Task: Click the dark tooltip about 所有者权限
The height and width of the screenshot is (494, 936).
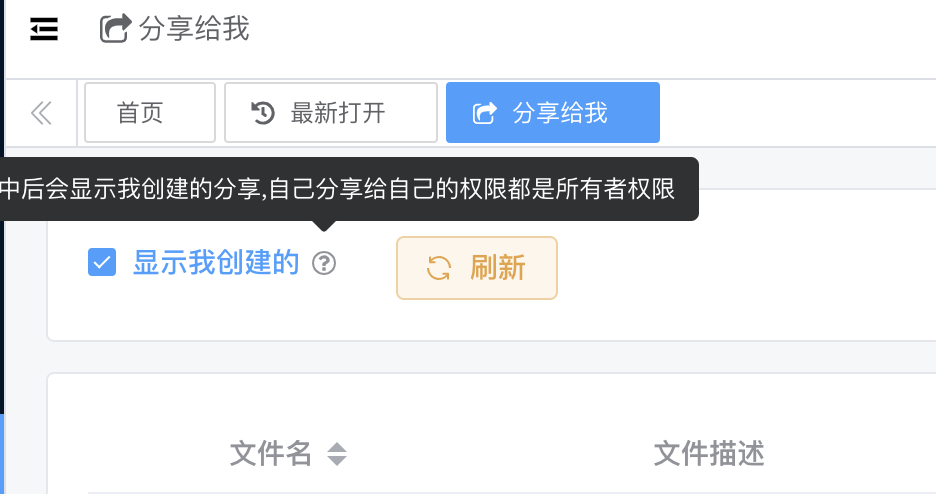Action: pyautogui.click(x=349, y=189)
